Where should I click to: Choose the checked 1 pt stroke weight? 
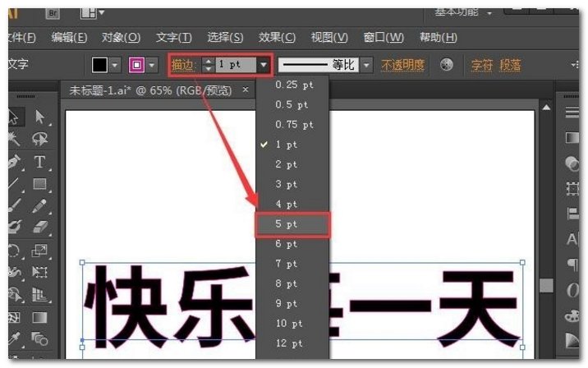pos(292,145)
